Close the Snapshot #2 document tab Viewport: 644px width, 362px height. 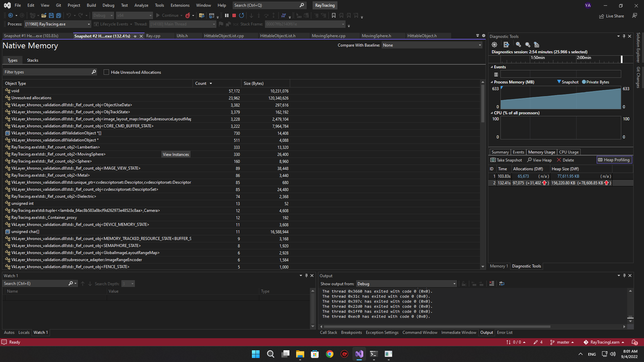point(141,36)
